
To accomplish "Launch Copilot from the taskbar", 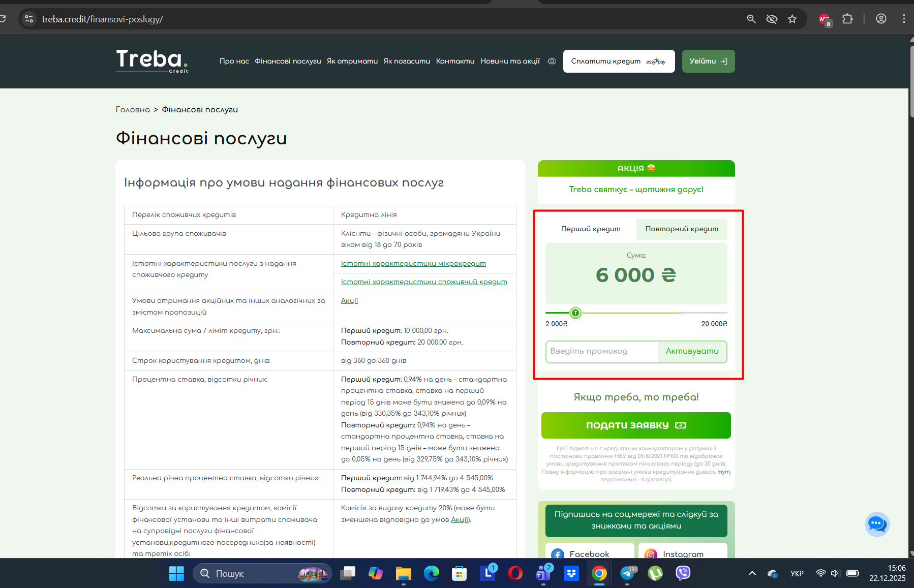I will pos(376,573).
